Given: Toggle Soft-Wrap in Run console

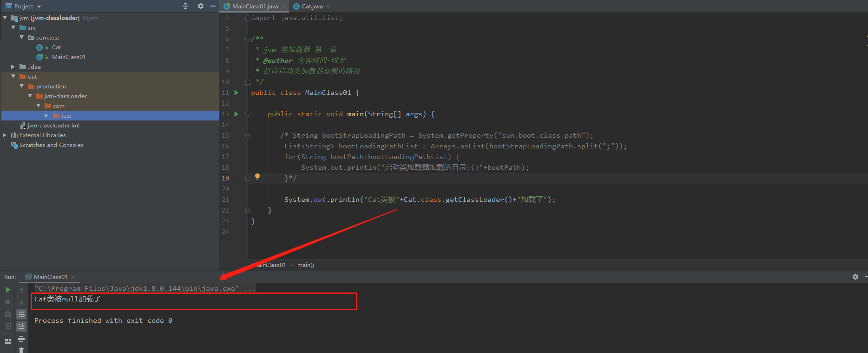Looking at the screenshot, I should point(21,314).
